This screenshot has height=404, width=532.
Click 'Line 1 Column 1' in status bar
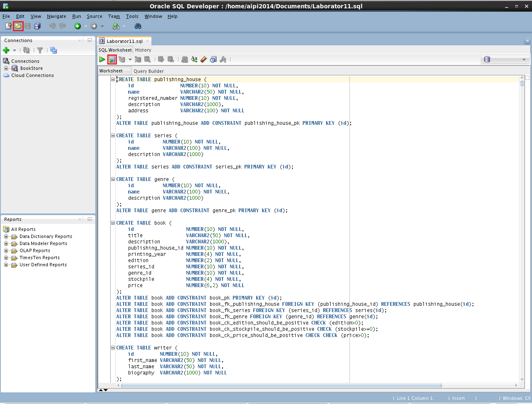[415, 398]
